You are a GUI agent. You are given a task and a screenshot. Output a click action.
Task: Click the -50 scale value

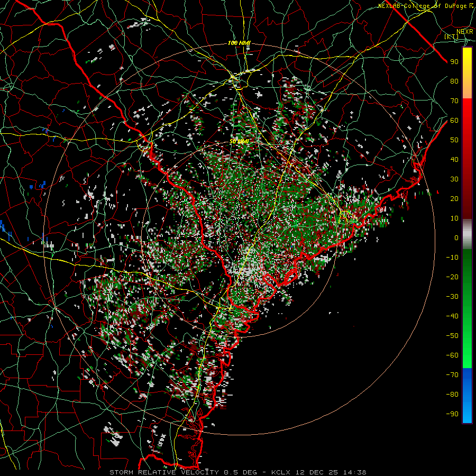click(x=452, y=336)
